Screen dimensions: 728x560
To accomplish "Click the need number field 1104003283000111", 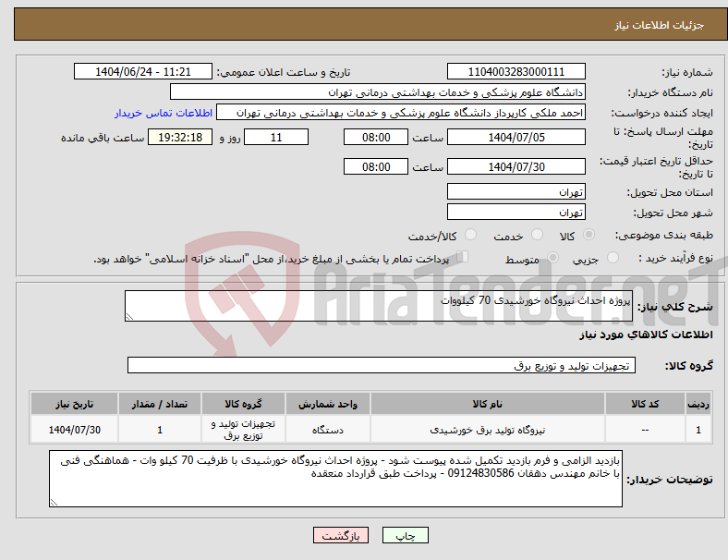I will point(516,71).
